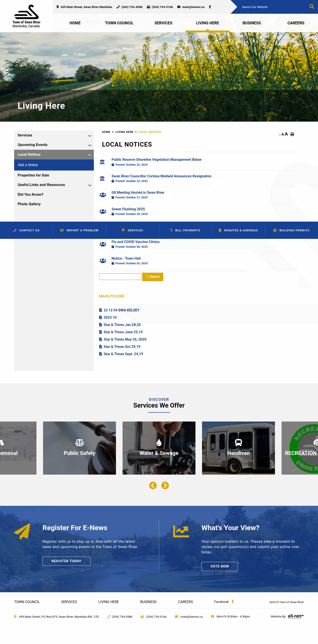Open the TOWN COUNCIL main menu
The width and height of the screenshot is (318, 644).
tap(119, 23)
